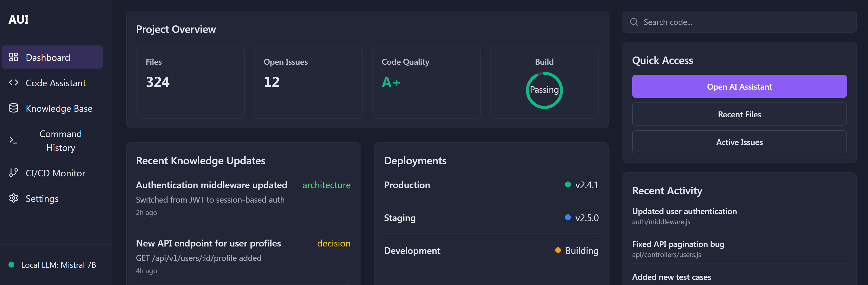Click the Active Issues button
Viewport: 868px width, 285px height.
point(739,142)
